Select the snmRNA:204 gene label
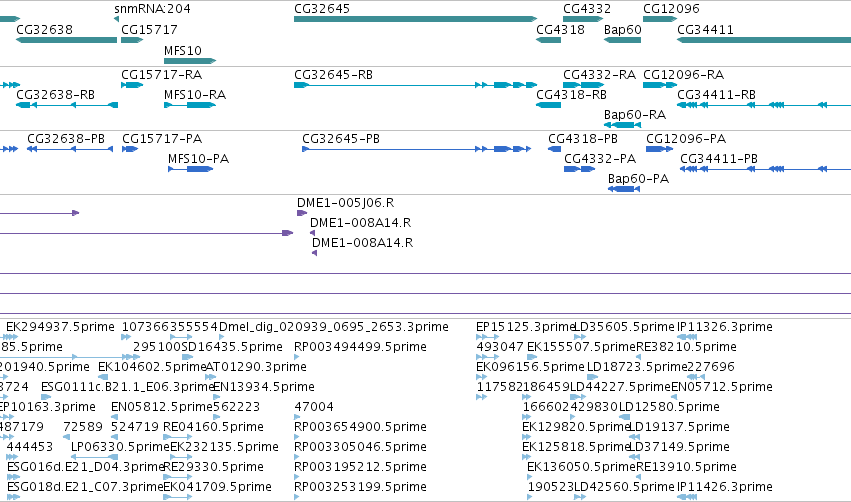Image resolution: width=851 pixels, height=502 pixels. point(153,9)
